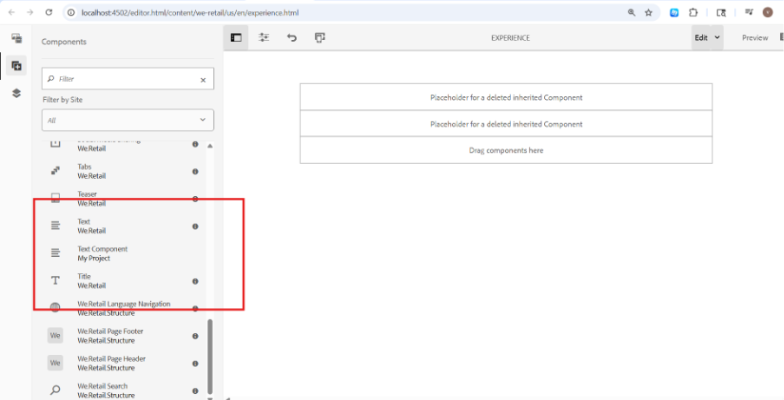The image size is (784, 400).
Task: Open the Edit mode dropdown arrow
Action: [717, 38]
